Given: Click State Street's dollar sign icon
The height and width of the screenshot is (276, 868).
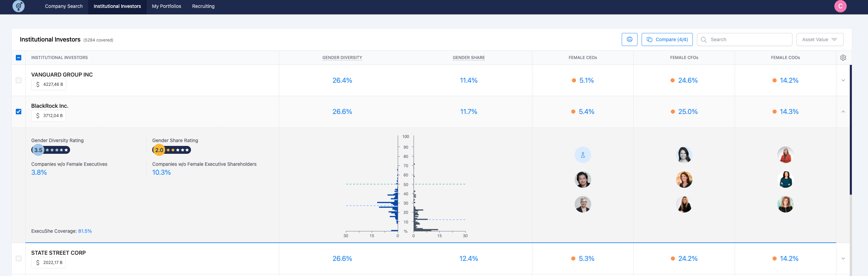Looking at the screenshot, I should [x=38, y=263].
